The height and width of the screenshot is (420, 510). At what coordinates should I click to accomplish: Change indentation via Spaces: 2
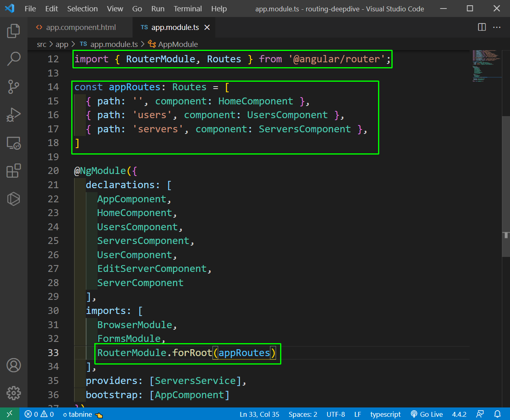pos(303,414)
